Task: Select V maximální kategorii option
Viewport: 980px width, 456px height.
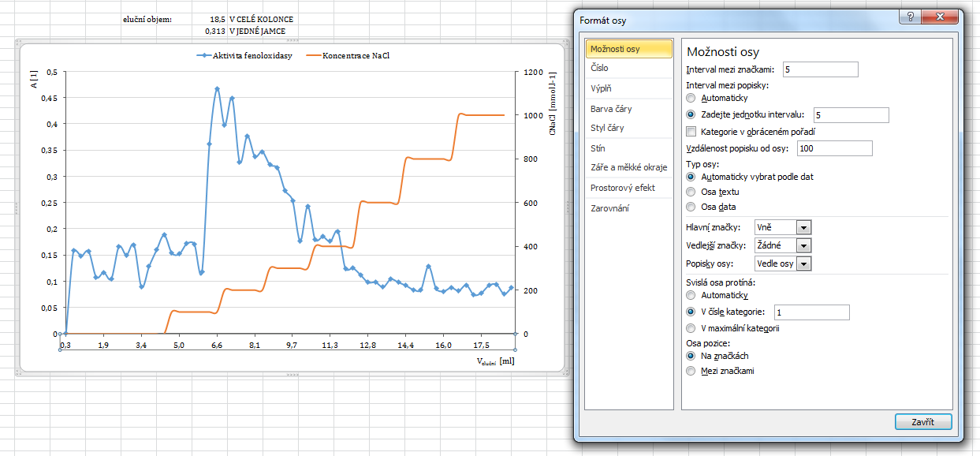Action: click(x=691, y=328)
